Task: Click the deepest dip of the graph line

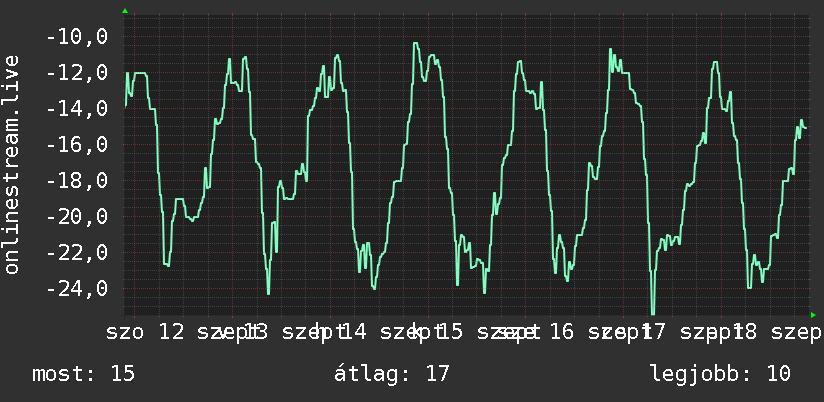Action: 653,313
